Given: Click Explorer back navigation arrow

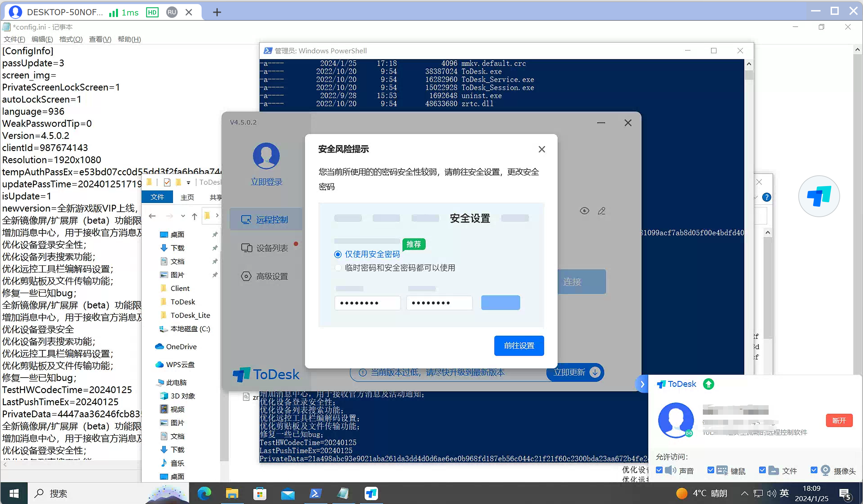Looking at the screenshot, I should pyautogui.click(x=152, y=216).
